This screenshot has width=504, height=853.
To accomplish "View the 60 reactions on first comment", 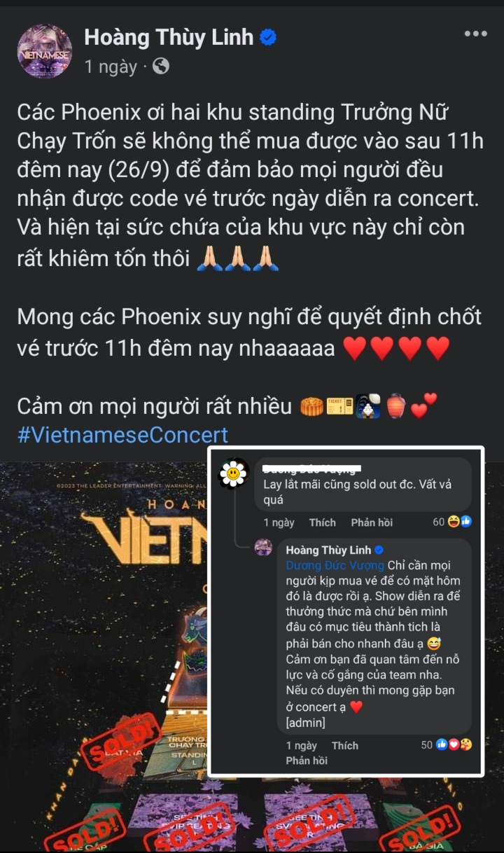I will pos(452,522).
